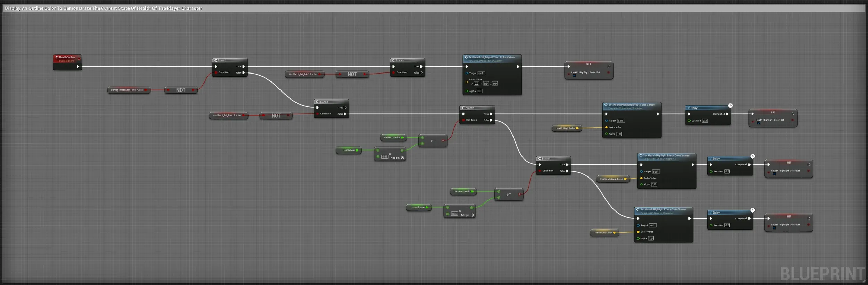Click clock icon on Delay after Health Low Color node
The image size is (868, 285).
[753, 210]
